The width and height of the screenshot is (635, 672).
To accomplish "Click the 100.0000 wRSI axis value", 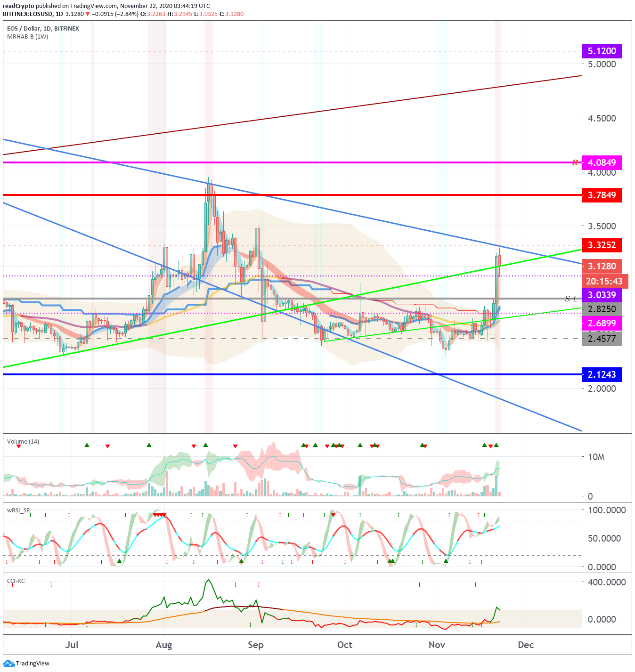I will tap(607, 510).
